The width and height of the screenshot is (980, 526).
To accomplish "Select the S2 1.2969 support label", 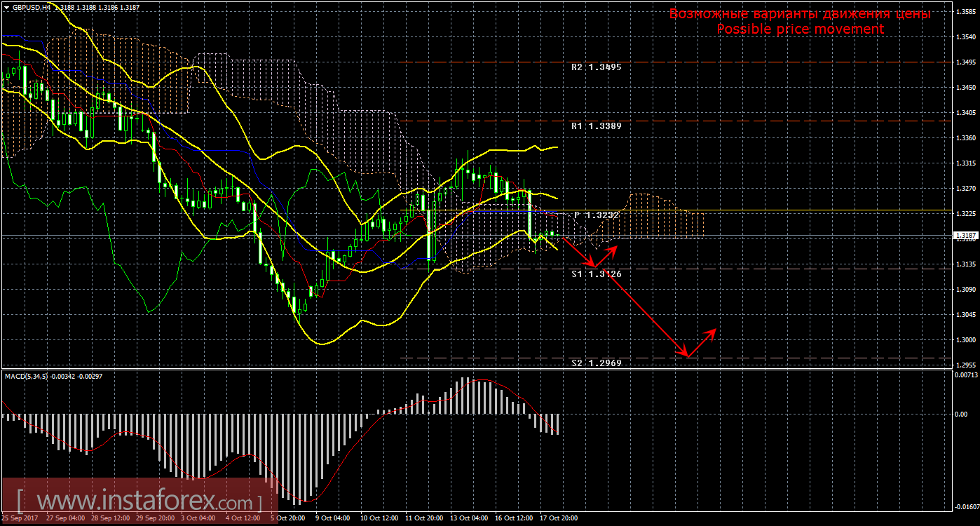I will tap(596, 363).
